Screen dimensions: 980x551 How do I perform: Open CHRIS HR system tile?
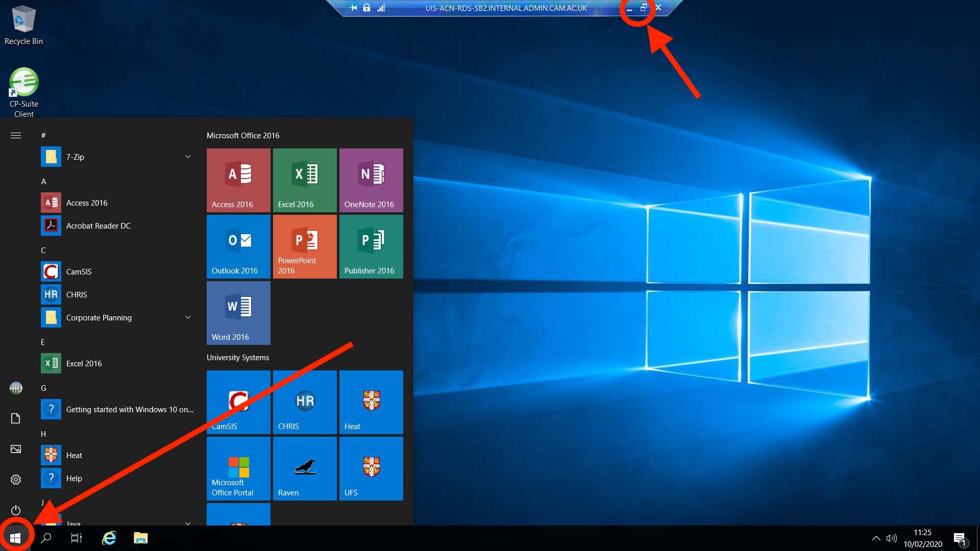[x=304, y=402]
